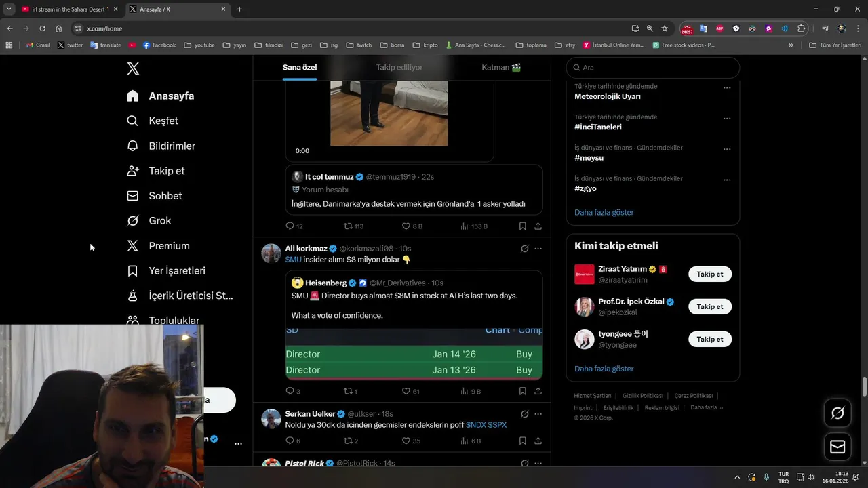868x488 pixels.
Task: Open more menu on Ali korkmaz post
Action: (x=538, y=249)
